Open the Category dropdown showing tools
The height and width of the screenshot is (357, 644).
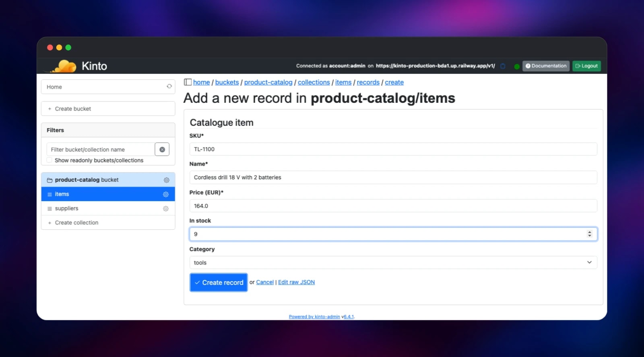393,263
